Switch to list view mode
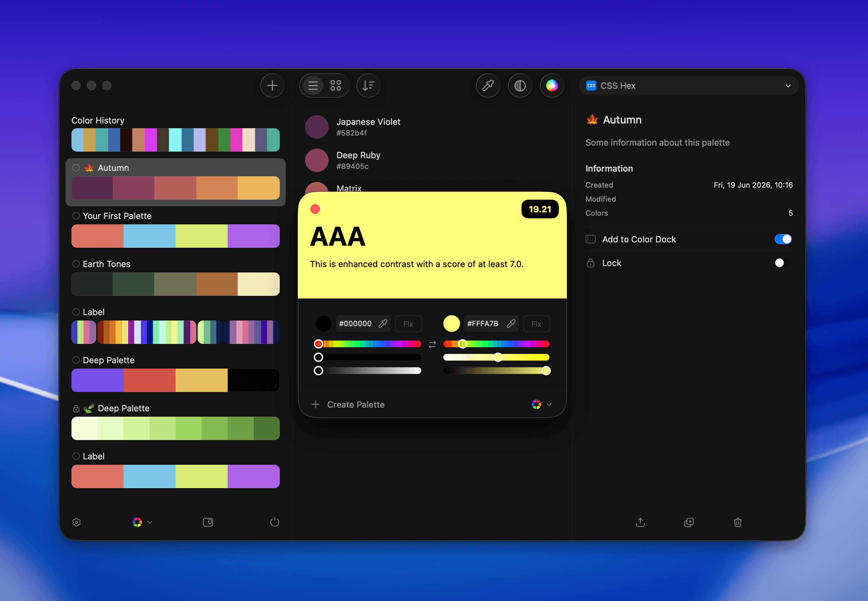The image size is (868, 601). [313, 85]
